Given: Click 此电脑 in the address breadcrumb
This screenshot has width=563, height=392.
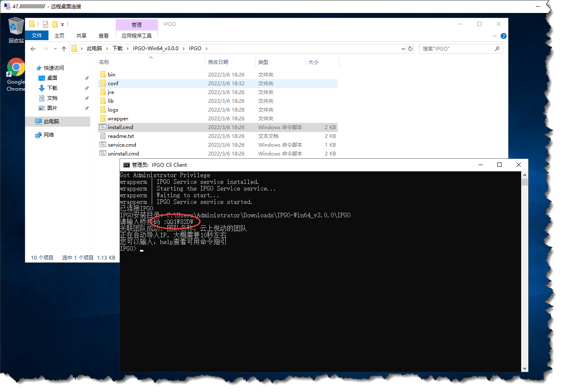Looking at the screenshot, I should pyautogui.click(x=94, y=48).
